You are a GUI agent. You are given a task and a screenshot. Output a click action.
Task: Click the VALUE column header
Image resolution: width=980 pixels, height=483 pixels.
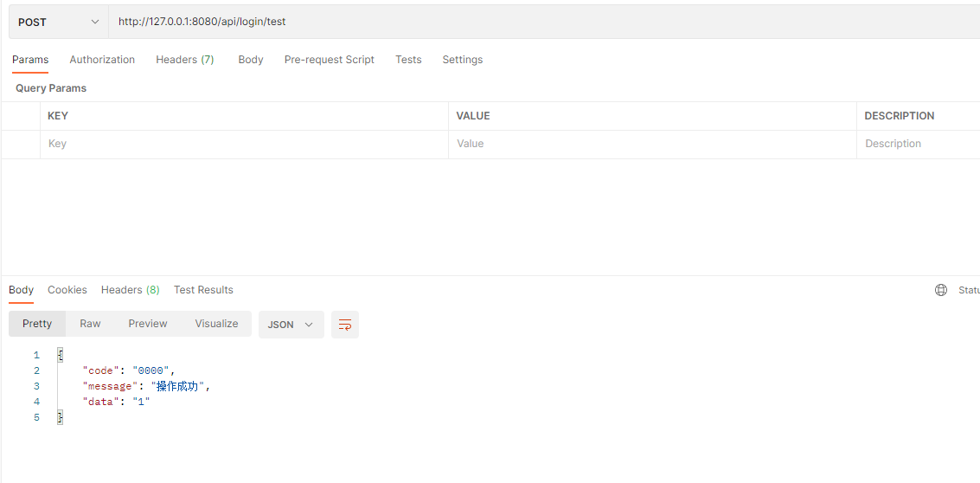(473, 116)
